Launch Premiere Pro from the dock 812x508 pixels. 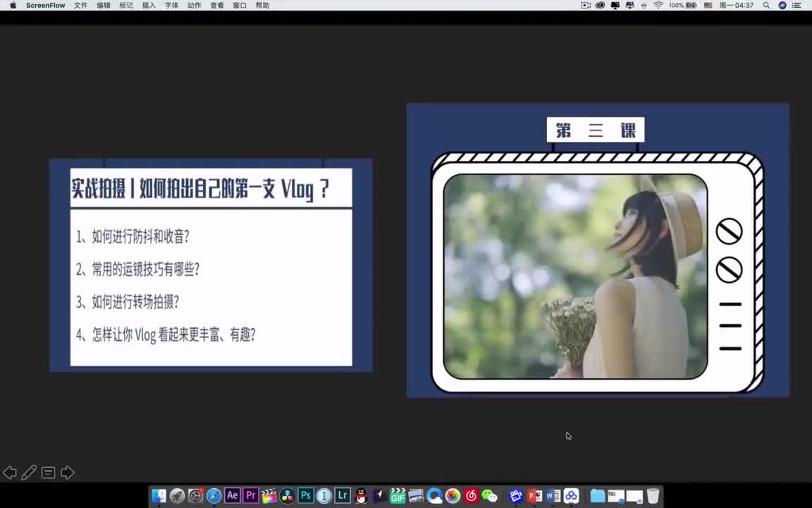(251, 495)
